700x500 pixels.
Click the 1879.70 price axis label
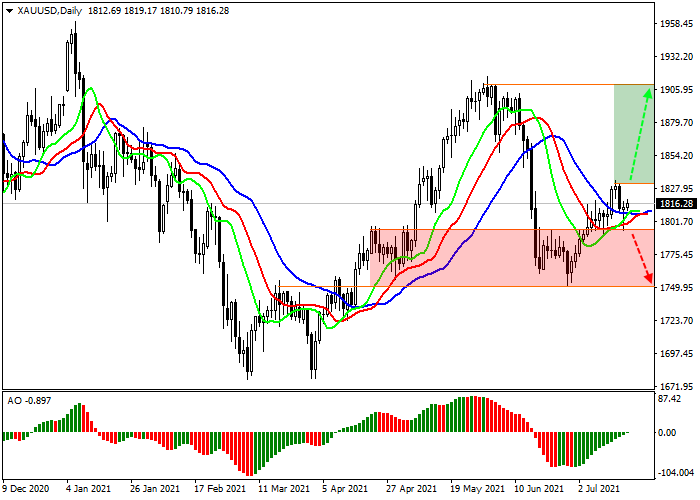coord(676,123)
